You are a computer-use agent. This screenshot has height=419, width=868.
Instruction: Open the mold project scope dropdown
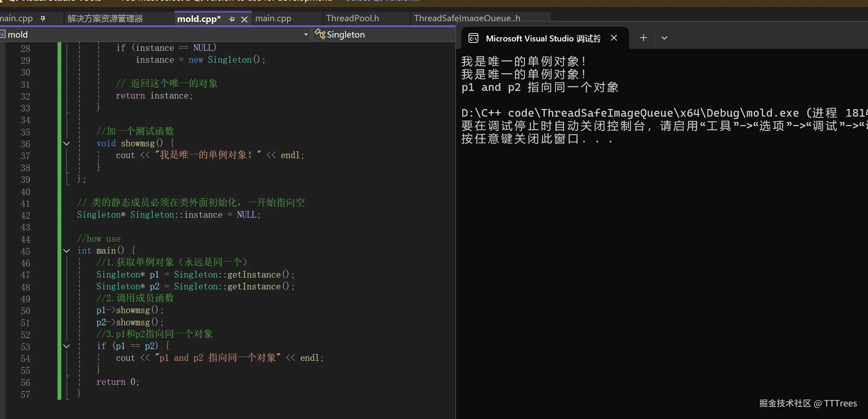coord(306,34)
